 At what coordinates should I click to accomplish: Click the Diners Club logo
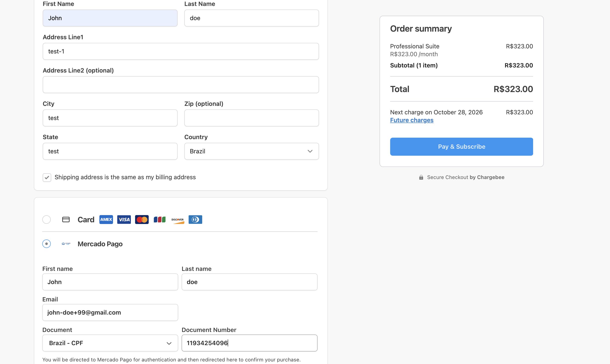tap(195, 220)
